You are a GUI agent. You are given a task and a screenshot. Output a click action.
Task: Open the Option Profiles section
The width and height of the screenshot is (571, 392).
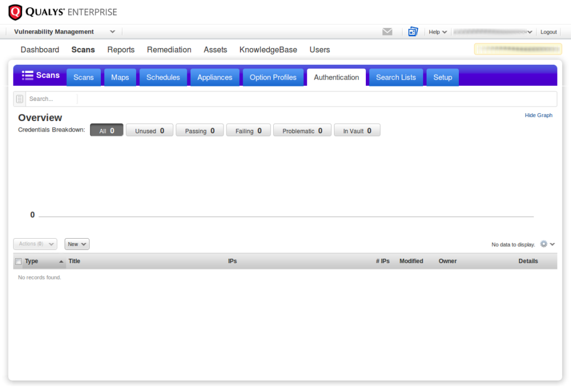click(273, 77)
